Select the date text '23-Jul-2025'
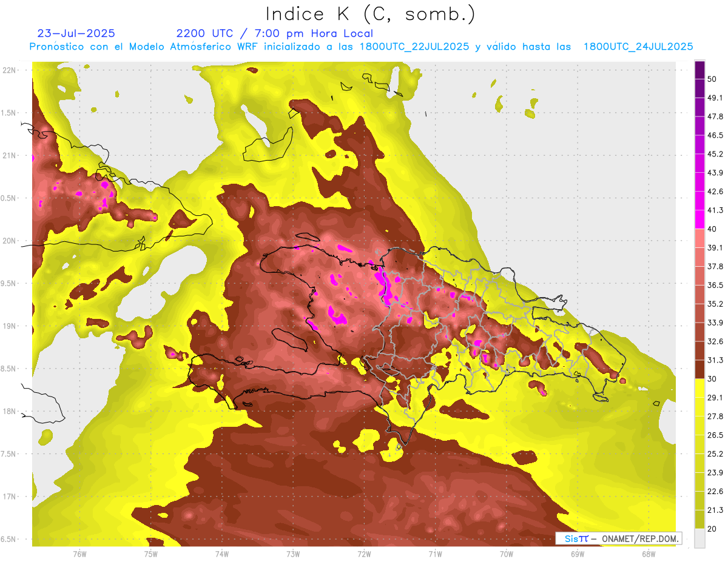This screenshot has height=562, width=728. coord(76,33)
